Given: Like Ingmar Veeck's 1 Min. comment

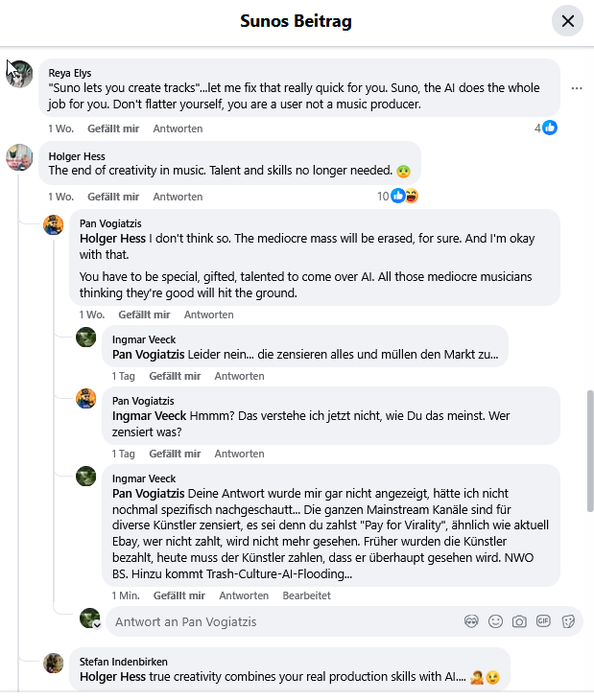Looking at the screenshot, I should tap(178, 595).
